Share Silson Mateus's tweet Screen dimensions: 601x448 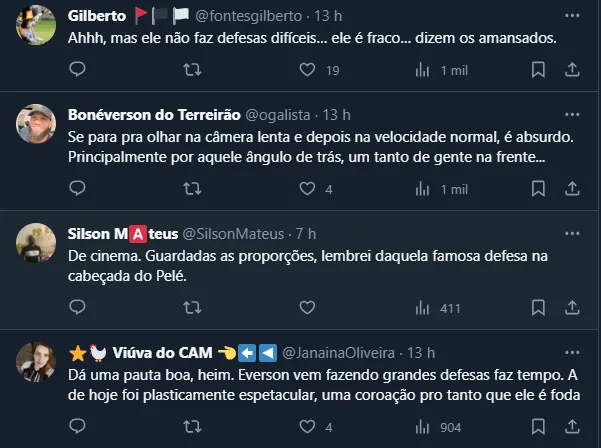click(x=572, y=308)
